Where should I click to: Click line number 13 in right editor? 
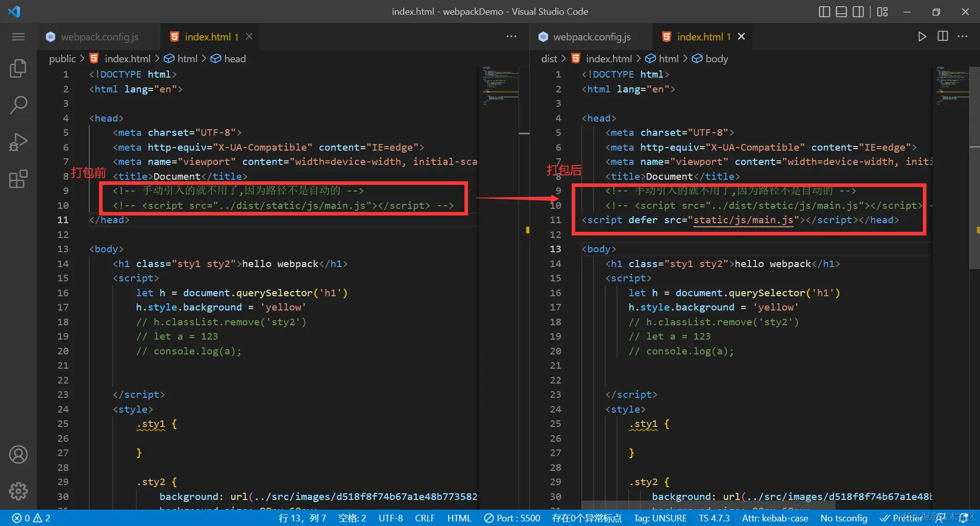555,249
